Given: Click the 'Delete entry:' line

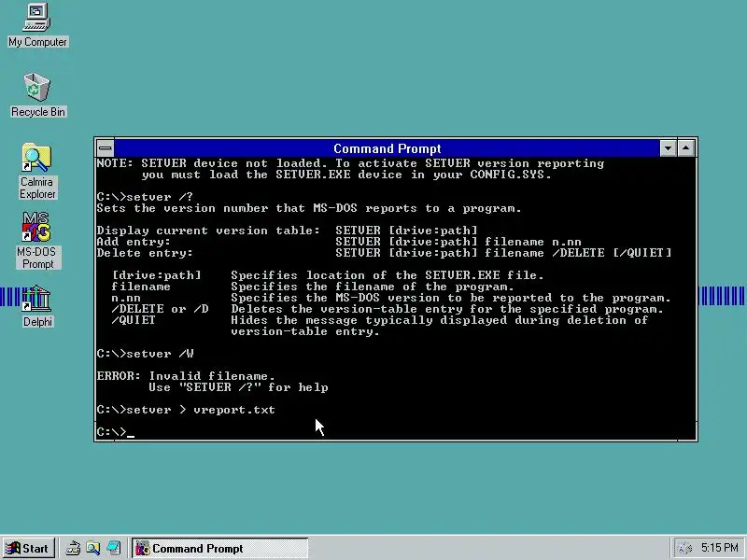Looking at the screenshot, I should tap(384, 253).
